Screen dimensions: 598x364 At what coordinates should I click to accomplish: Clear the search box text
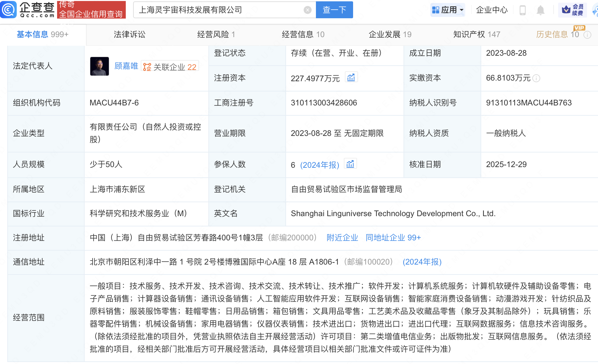point(308,10)
